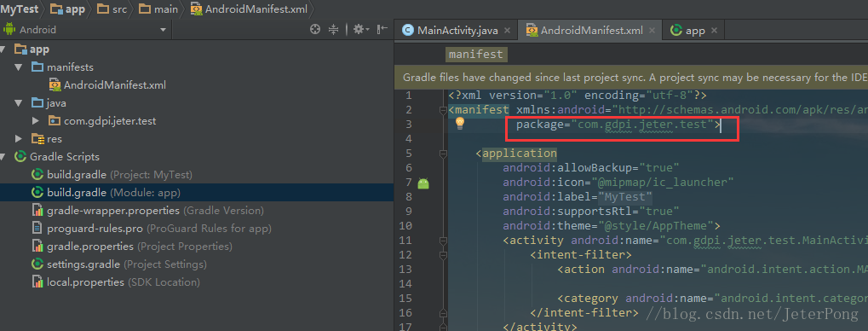
Task: Click the scroll from source target icon
Action: (315, 30)
